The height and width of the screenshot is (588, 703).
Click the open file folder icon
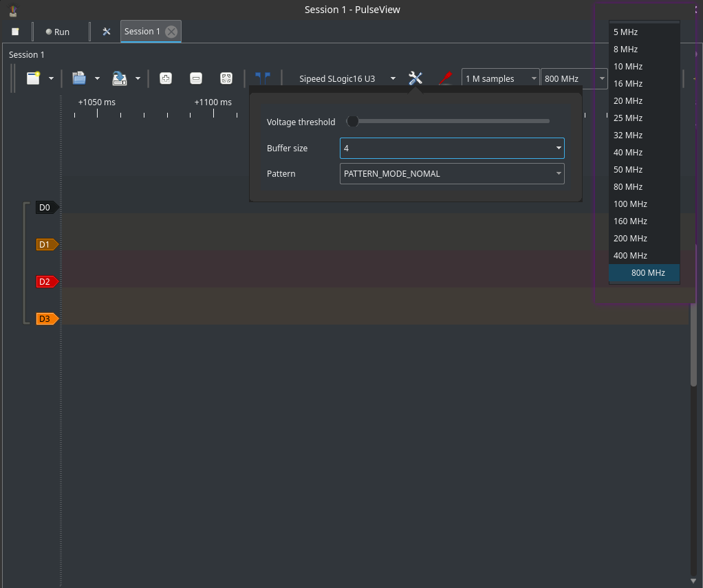(79, 78)
